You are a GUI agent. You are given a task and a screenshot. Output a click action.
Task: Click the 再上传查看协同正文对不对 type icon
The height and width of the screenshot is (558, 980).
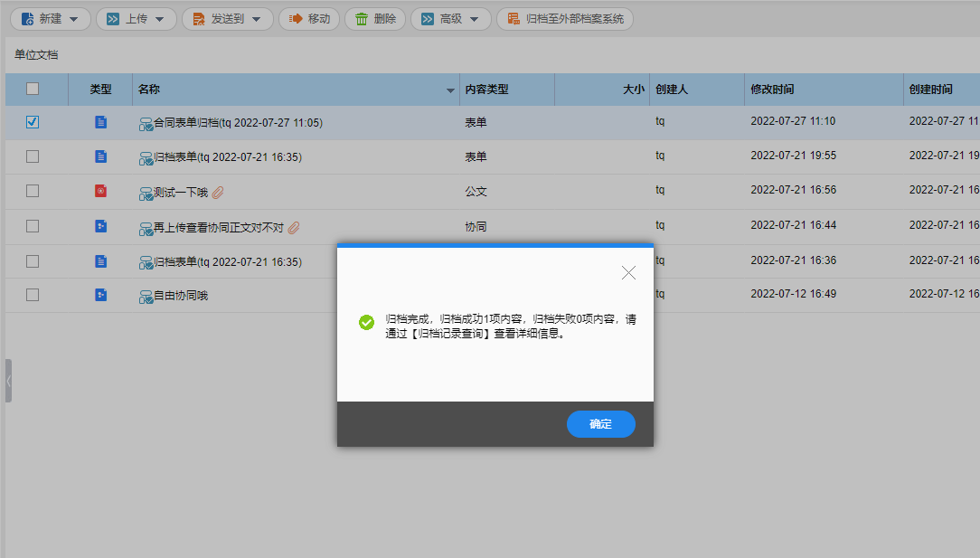(x=100, y=226)
